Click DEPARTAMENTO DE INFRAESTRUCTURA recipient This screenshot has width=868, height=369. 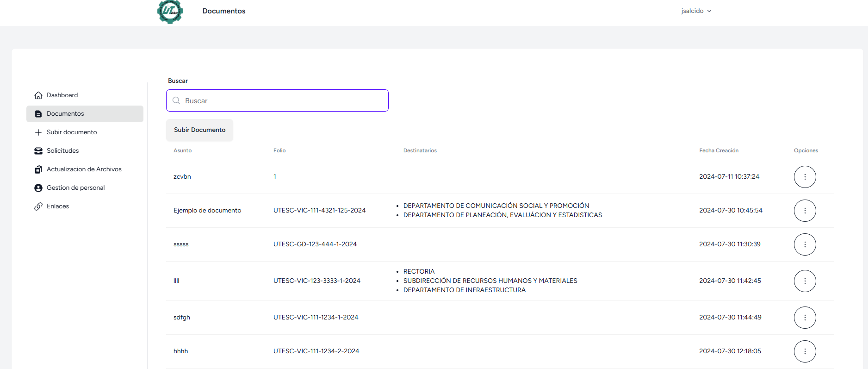point(465,290)
